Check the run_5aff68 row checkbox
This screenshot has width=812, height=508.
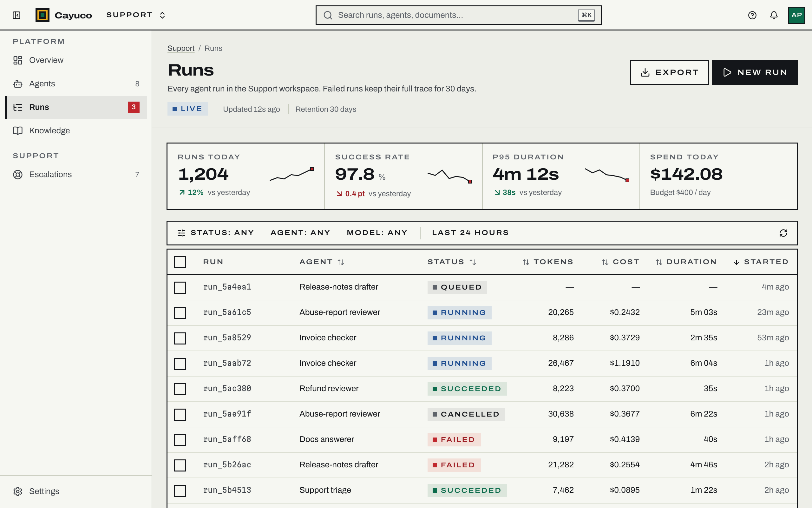click(x=180, y=440)
